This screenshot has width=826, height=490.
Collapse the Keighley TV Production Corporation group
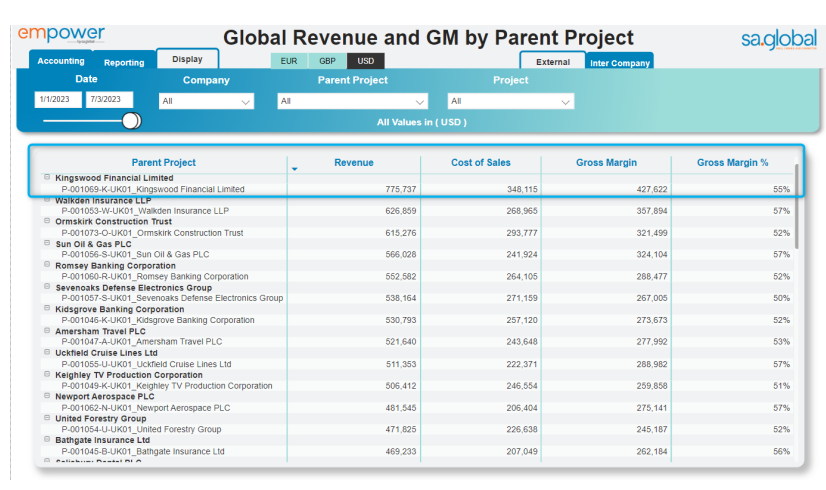(47, 375)
